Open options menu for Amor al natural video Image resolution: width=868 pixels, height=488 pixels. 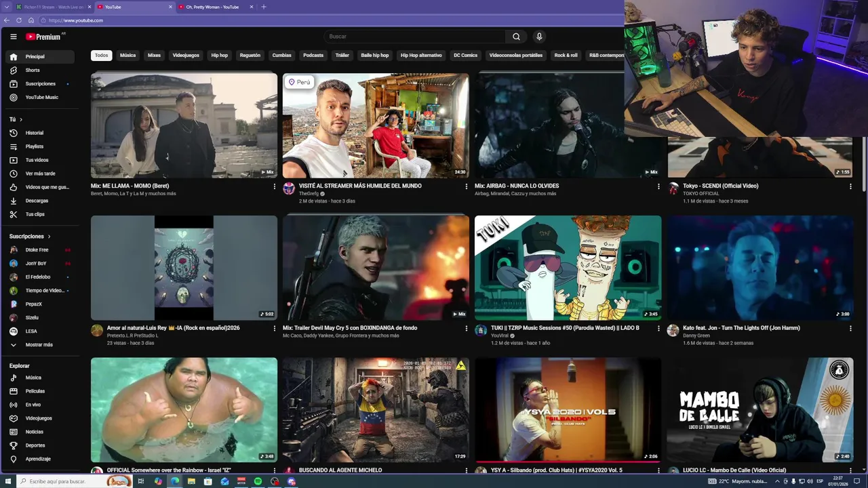pyautogui.click(x=275, y=329)
